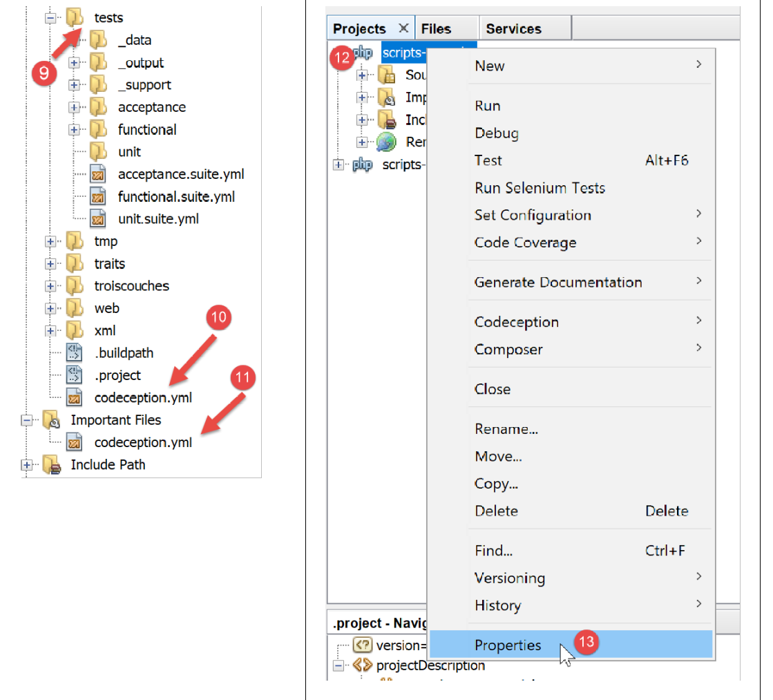Expand the second scripts project node
Viewport: 773px width, 700px height.
point(338,165)
